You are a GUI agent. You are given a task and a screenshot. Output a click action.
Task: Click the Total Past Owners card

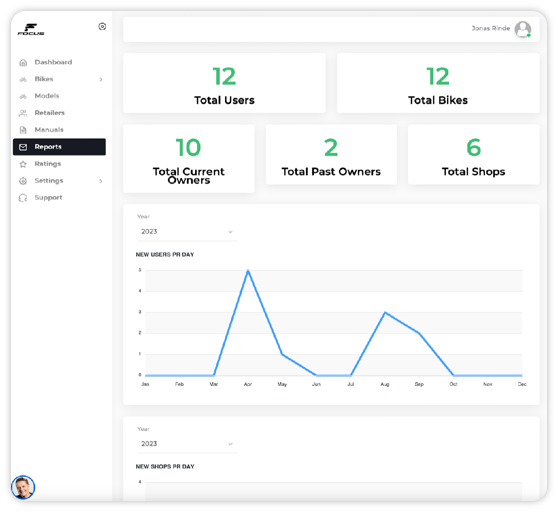[x=331, y=154]
